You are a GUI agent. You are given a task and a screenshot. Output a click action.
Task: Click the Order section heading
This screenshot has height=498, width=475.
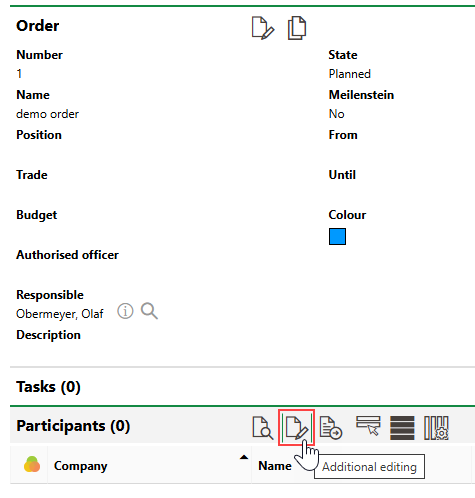pyautogui.click(x=38, y=26)
